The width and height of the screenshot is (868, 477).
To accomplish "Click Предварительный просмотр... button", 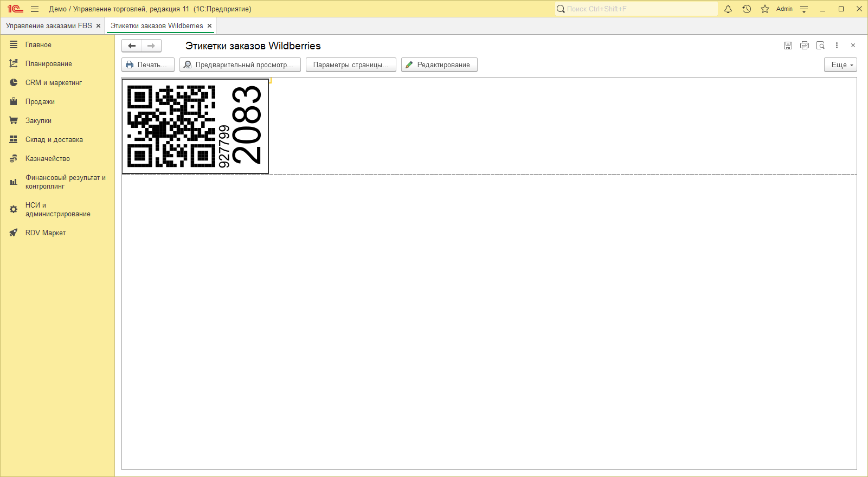I will click(240, 65).
